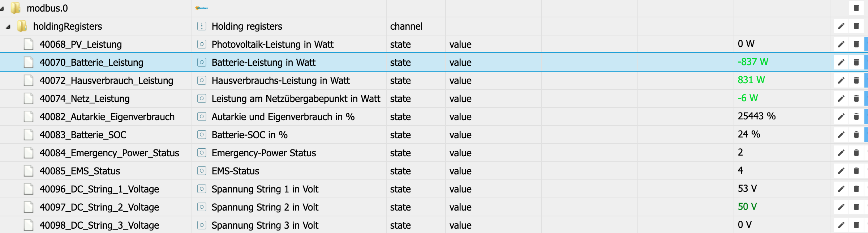Click the 25443 % Autarkie value cell
This screenshot has width=868, height=233.
point(756,116)
